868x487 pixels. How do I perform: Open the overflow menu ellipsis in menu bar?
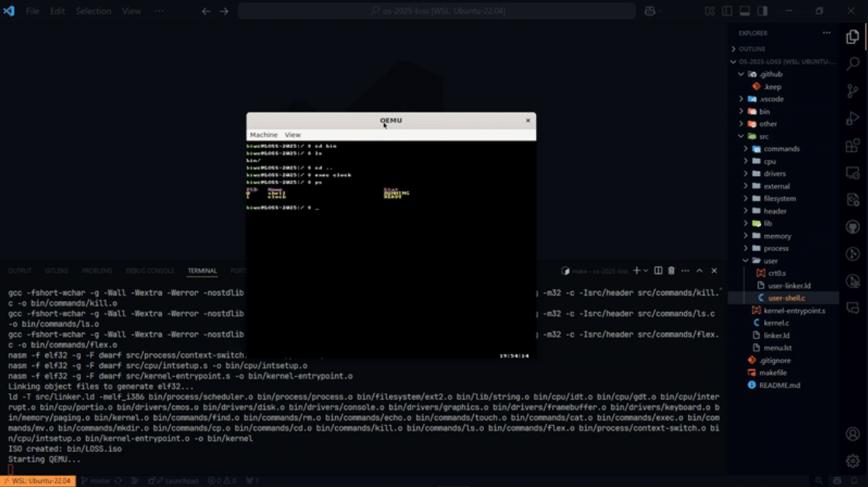coord(160,11)
